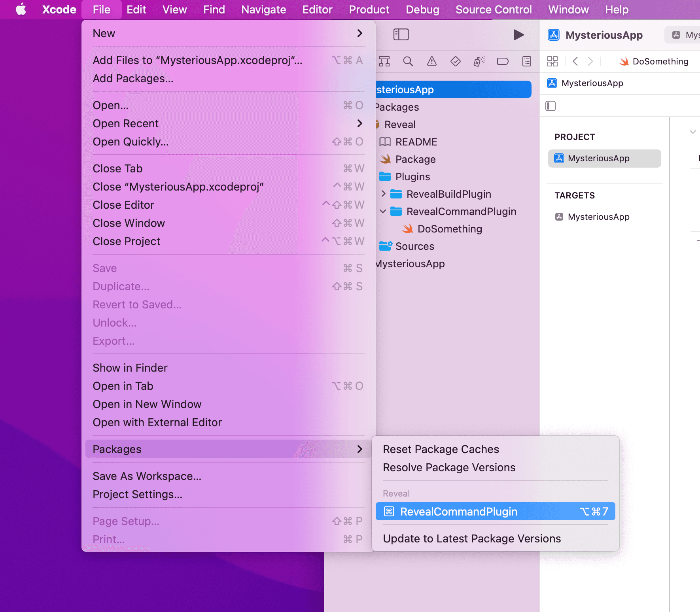Choose Close Window menu item
The image size is (700, 612).
click(228, 223)
